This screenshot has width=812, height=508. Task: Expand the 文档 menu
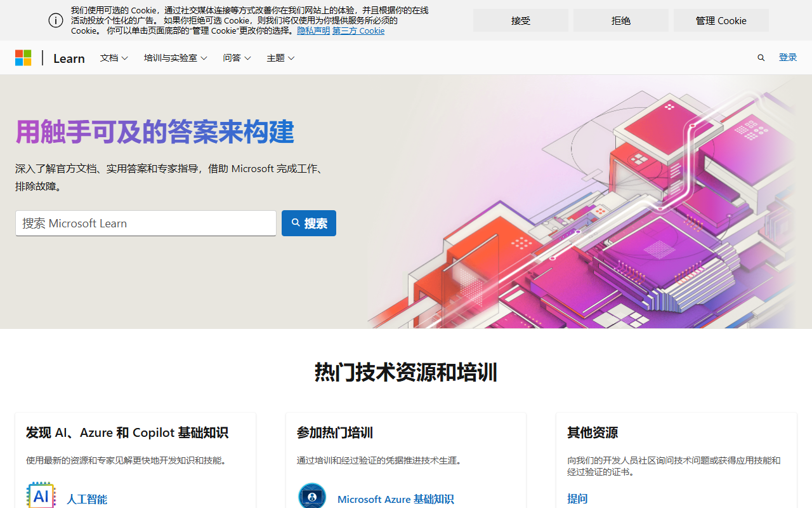[114, 58]
